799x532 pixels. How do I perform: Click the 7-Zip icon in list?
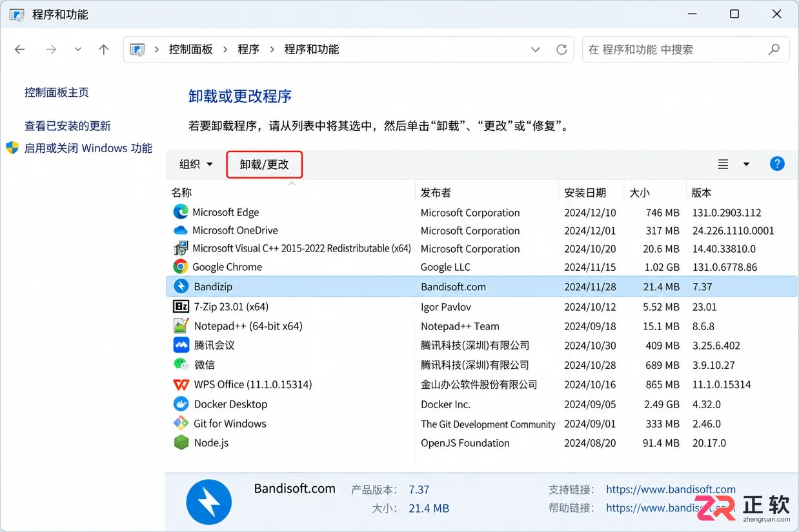tap(181, 306)
